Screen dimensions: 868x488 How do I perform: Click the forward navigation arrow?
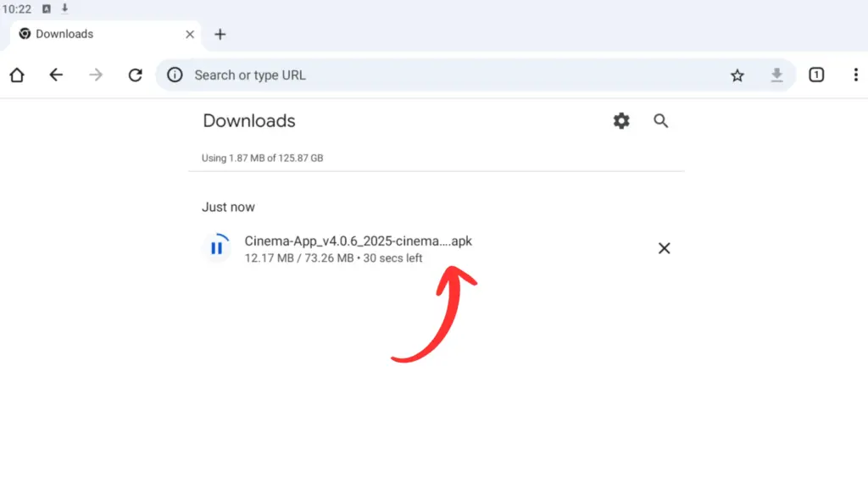96,75
